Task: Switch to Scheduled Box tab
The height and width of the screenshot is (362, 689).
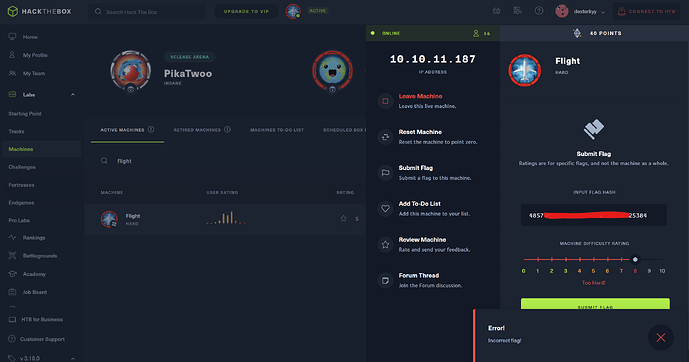Action: tap(344, 130)
